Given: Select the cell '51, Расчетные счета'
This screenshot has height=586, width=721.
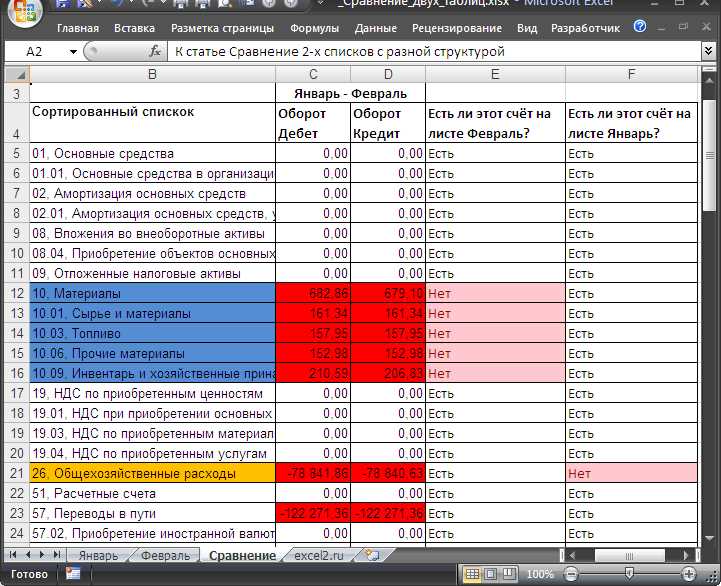Looking at the screenshot, I should coord(152,493).
